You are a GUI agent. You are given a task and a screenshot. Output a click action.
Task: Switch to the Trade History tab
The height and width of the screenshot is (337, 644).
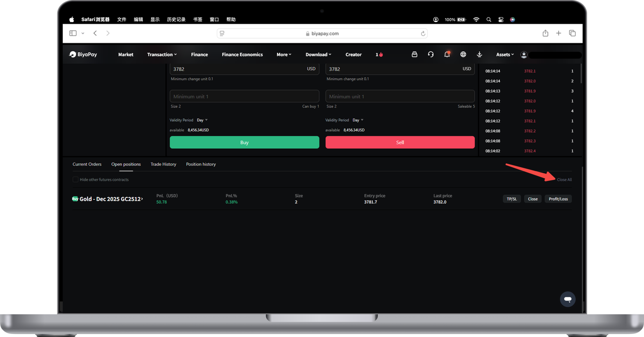(164, 164)
